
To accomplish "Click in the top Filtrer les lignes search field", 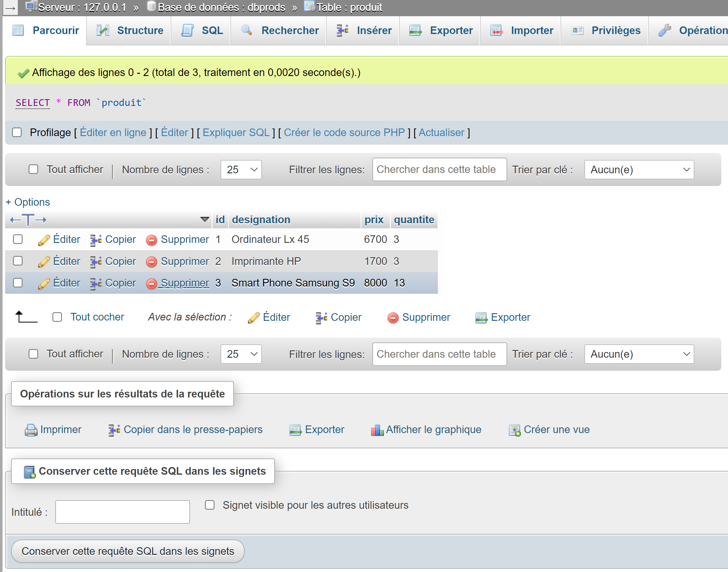I will 439,170.
